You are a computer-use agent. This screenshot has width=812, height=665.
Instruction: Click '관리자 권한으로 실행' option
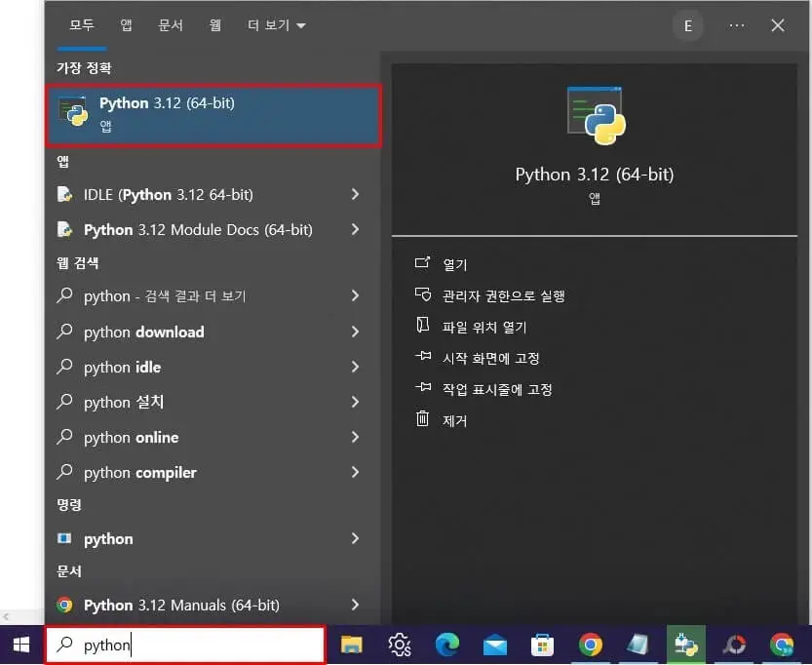503,295
